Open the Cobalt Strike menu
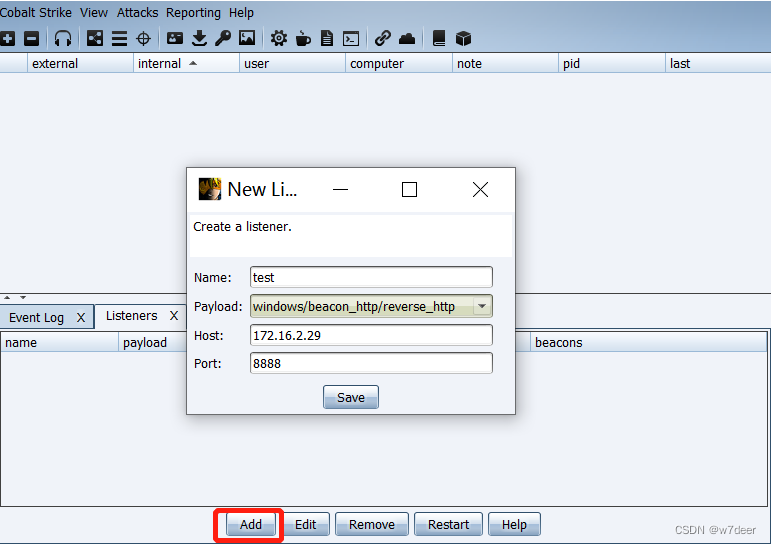771x544 pixels. [x=36, y=12]
